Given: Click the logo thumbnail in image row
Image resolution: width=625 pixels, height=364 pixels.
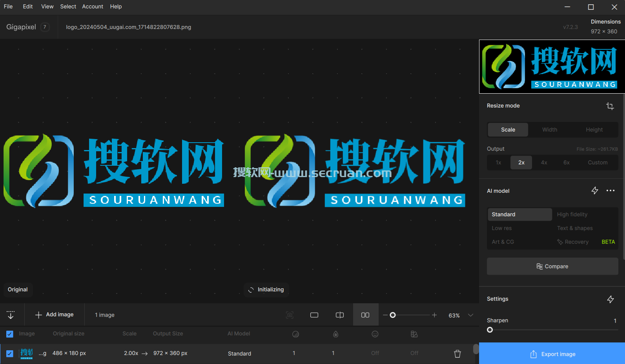Looking at the screenshot, I should pyautogui.click(x=26, y=353).
